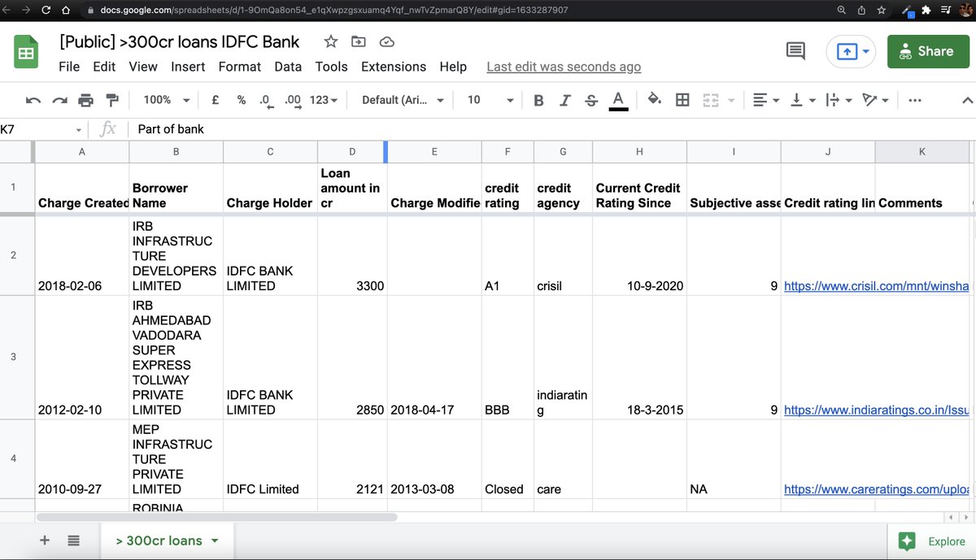
Task: Open the Insert menu
Action: coord(188,67)
